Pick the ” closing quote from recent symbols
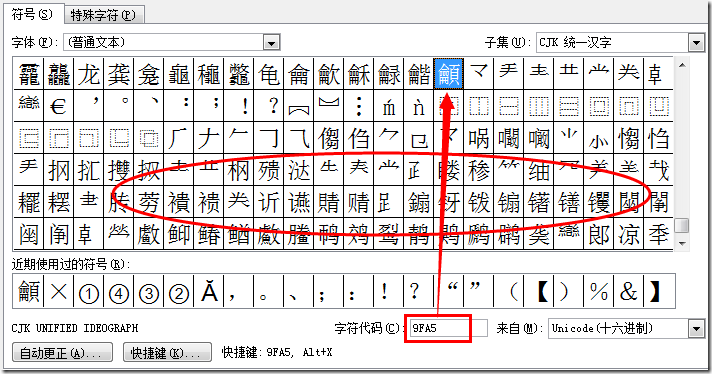 pyautogui.click(x=479, y=291)
